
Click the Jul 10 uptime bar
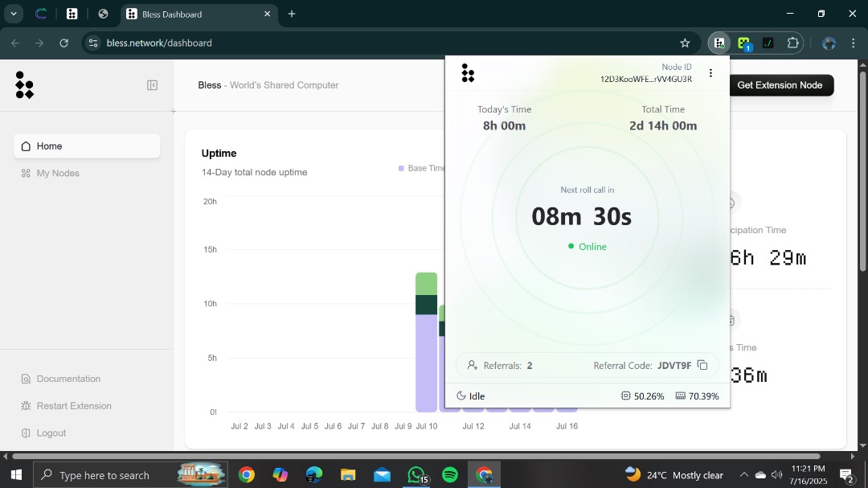click(x=426, y=342)
